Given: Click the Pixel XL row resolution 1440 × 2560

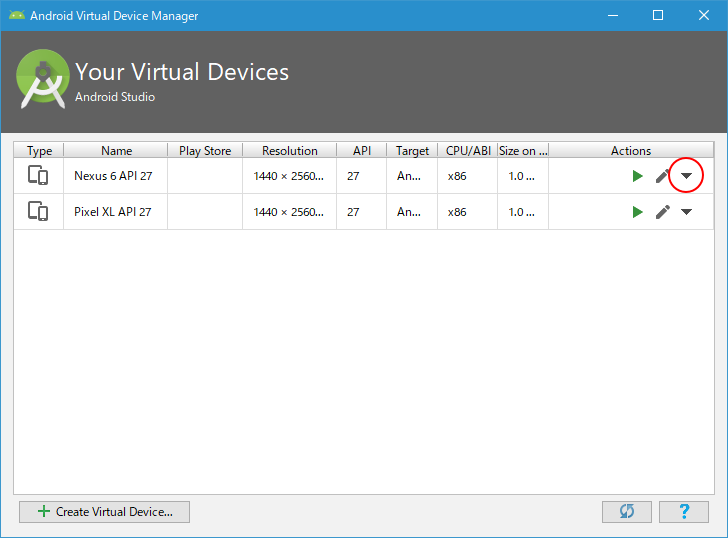Looking at the screenshot, I should click(x=289, y=212).
